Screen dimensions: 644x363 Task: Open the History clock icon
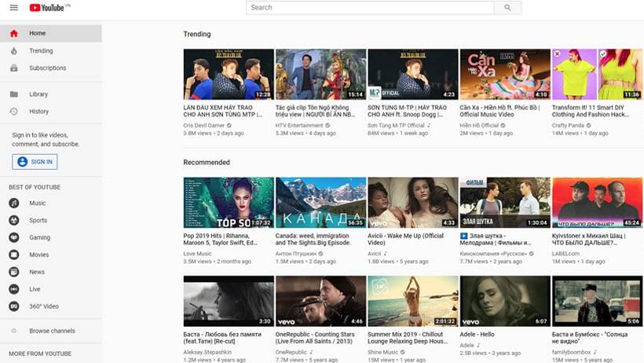click(13, 112)
